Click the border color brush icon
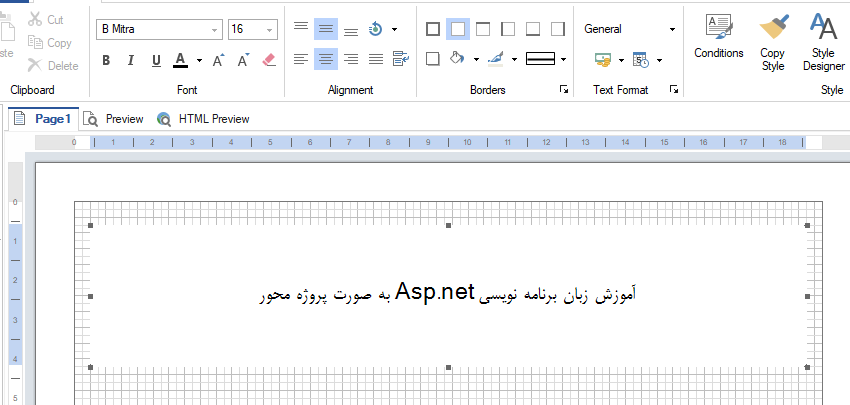 point(495,59)
